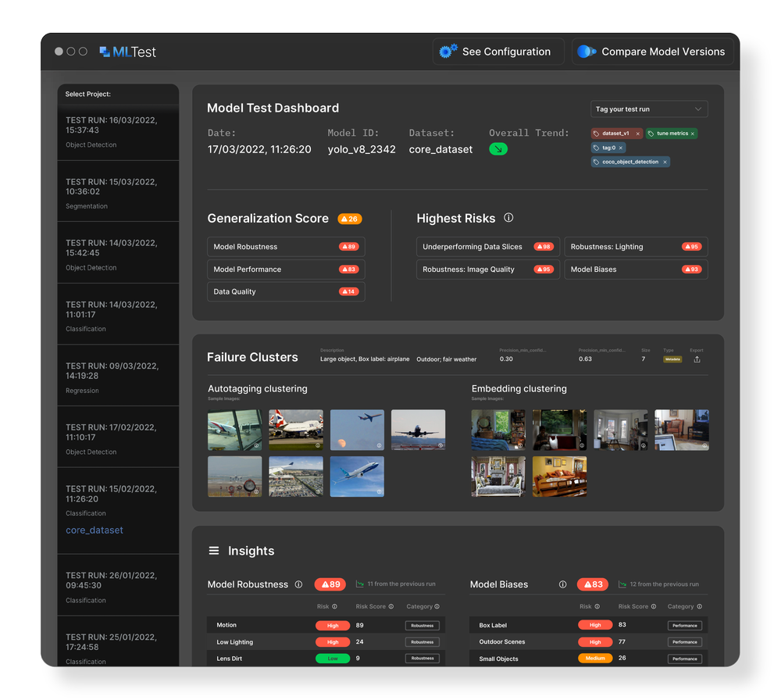Open the core_dataset link in the sidebar
781x700 pixels.
94,530
